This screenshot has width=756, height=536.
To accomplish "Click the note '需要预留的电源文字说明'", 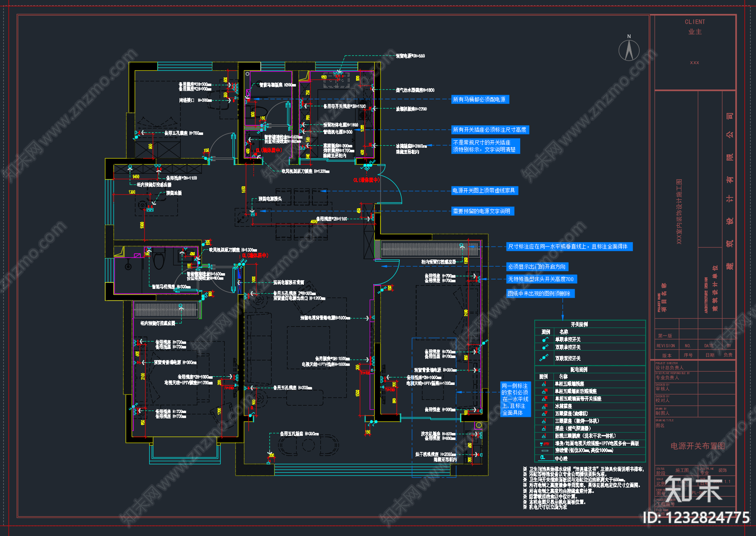I will click(x=482, y=212).
